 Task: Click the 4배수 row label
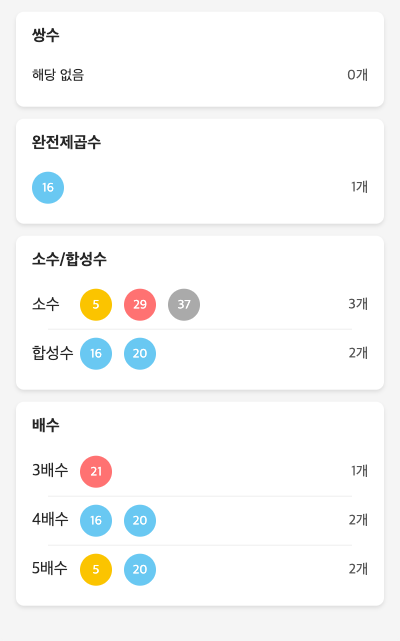tap(50, 519)
